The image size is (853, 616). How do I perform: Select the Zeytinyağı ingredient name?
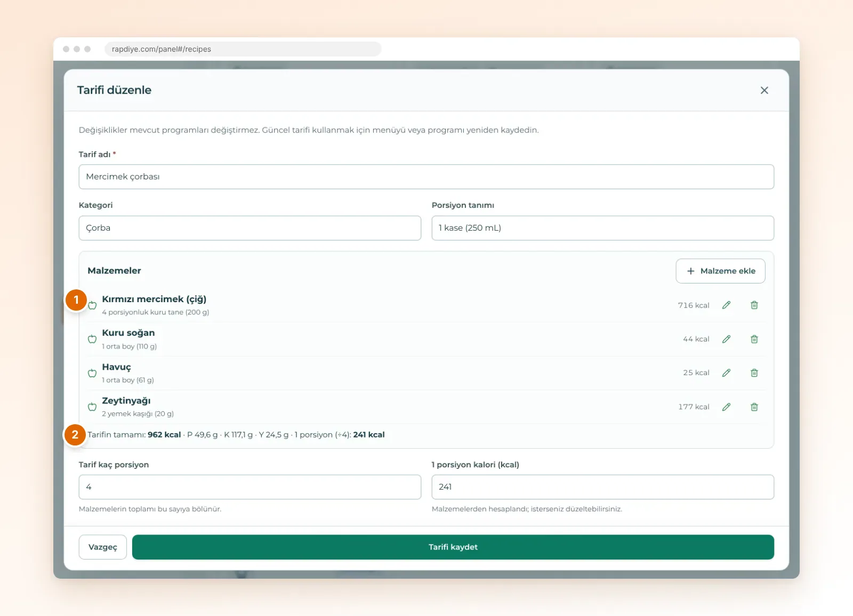pyautogui.click(x=126, y=401)
